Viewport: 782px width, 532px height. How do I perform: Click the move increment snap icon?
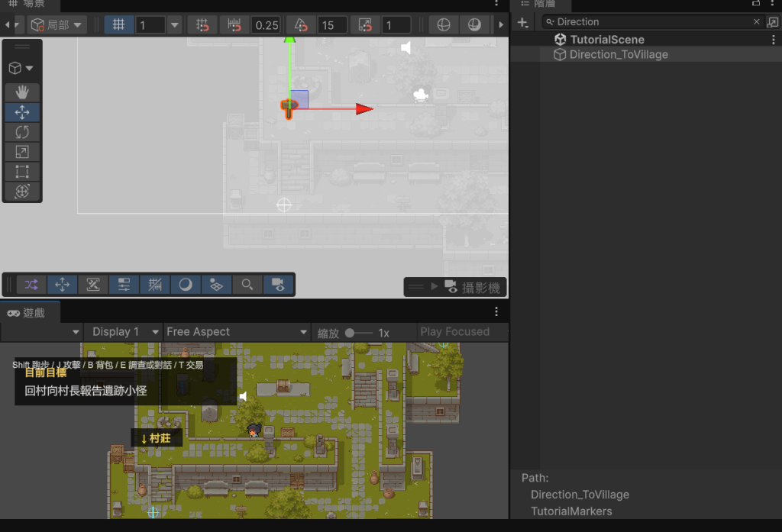pyautogui.click(x=234, y=24)
